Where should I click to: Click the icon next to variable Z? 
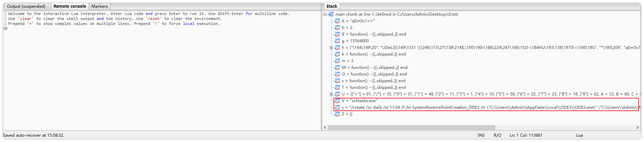(337, 114)
